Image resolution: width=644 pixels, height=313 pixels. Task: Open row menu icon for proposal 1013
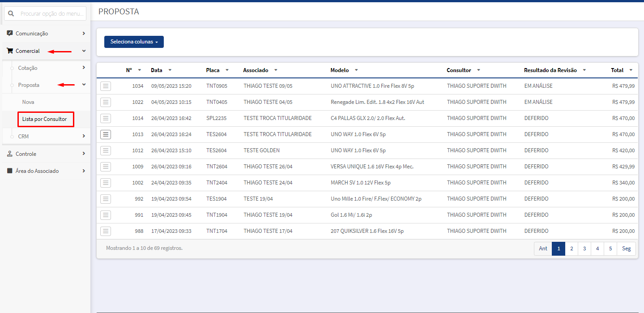pyautogui.click(x=106, y=134)
